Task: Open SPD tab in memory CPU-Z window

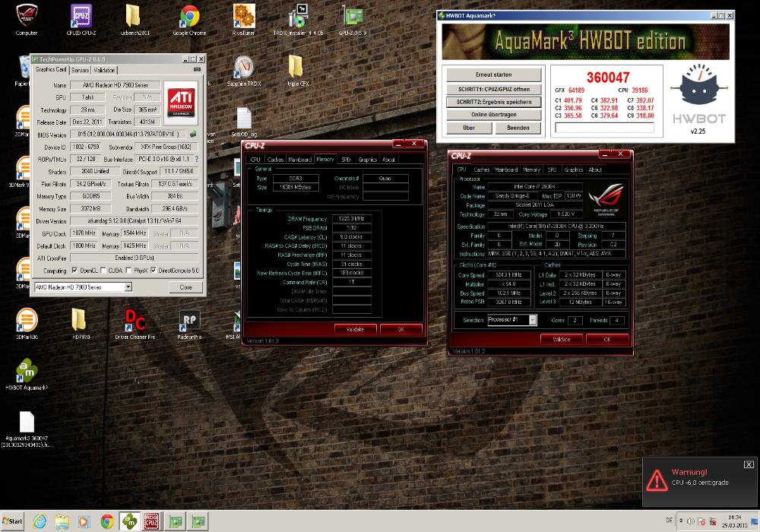Action: pos(346,160)
